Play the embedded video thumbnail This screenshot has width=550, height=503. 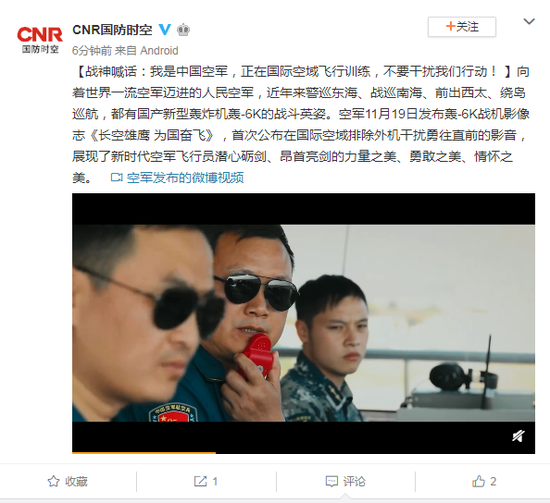(x=303, y=323)
